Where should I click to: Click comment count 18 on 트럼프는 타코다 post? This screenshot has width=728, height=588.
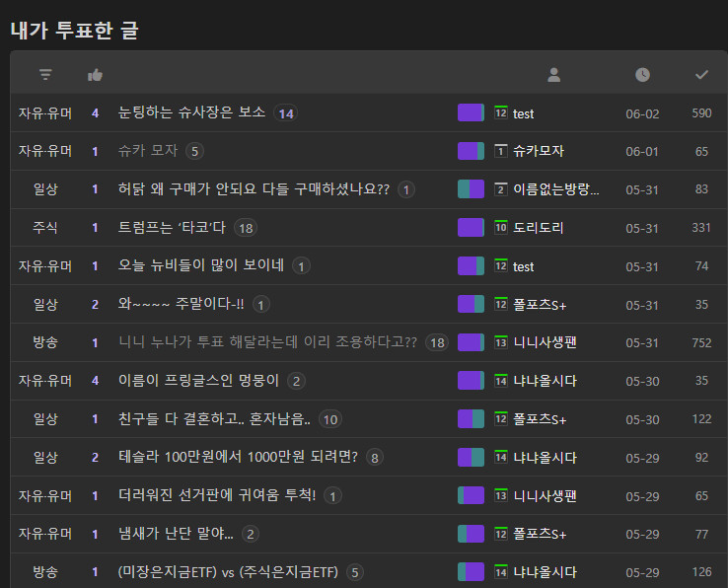click(246, 228)
